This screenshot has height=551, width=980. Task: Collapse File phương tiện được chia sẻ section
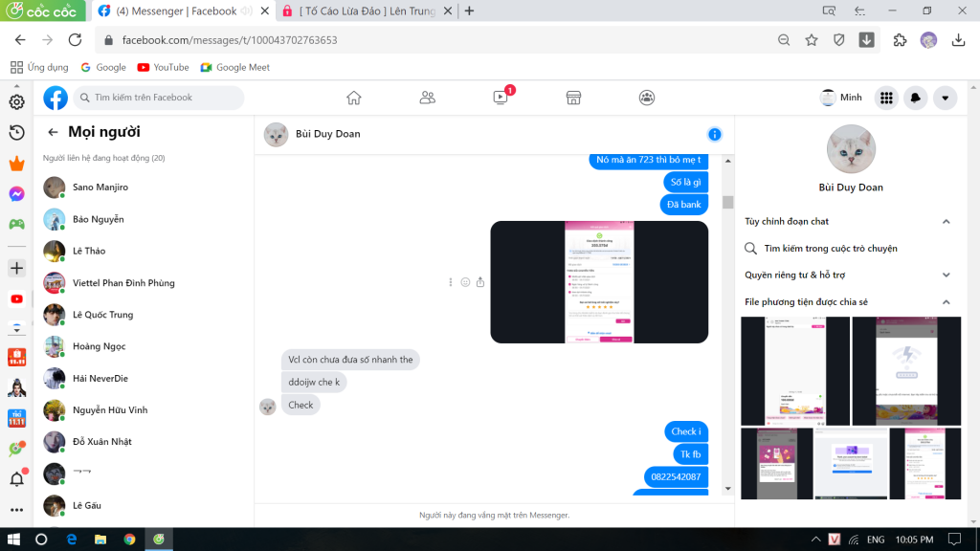tap(946, 301)
